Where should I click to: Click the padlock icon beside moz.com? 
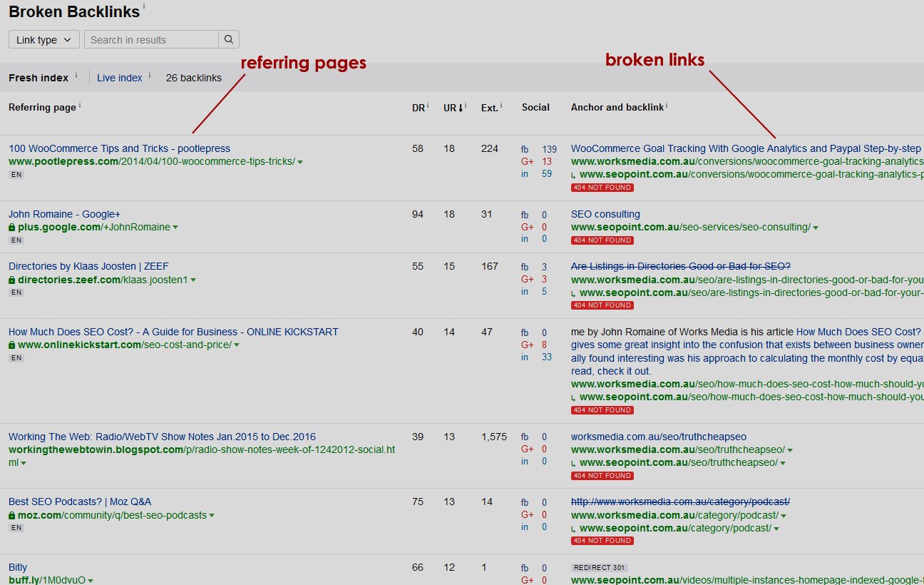(12, 515)
